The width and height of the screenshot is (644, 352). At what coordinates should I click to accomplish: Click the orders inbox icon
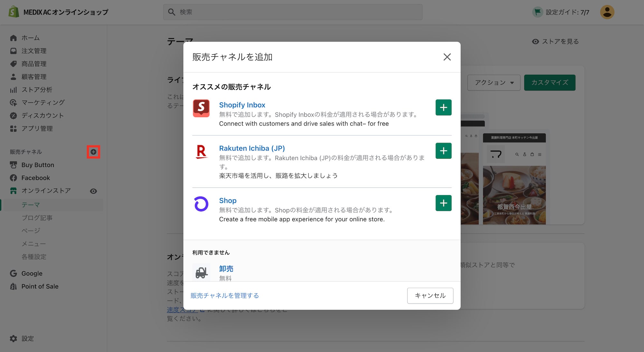click(x=13, y=51)
